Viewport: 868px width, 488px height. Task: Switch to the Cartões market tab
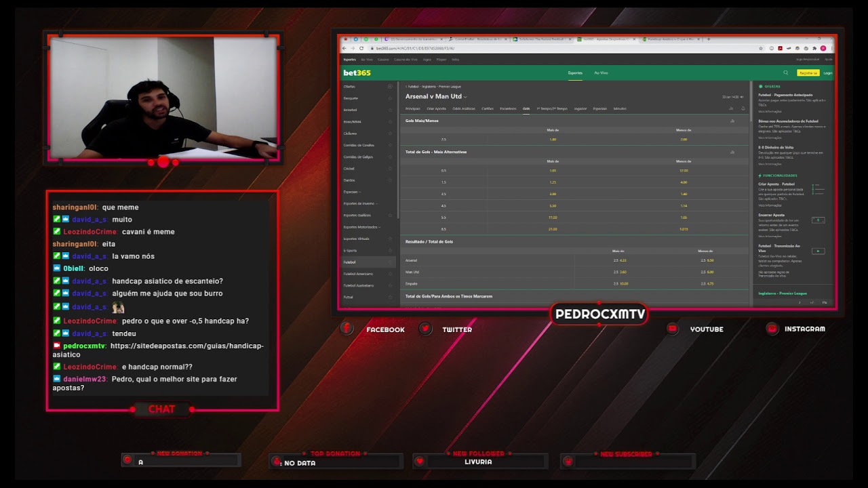tap(488, 108)
